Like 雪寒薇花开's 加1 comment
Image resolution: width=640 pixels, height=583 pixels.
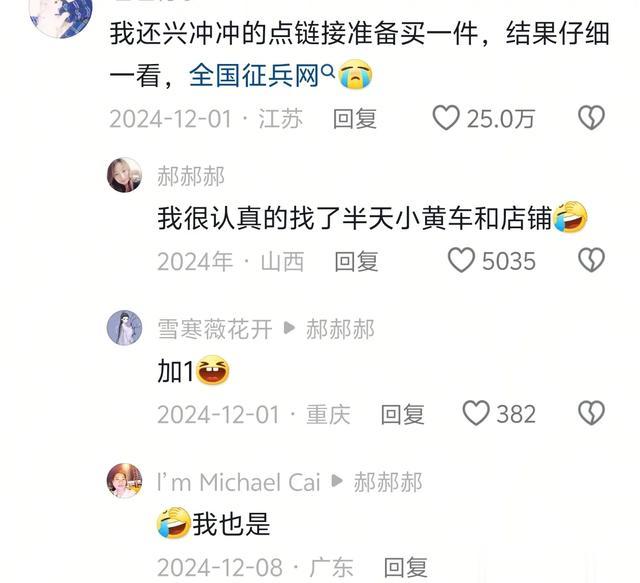tap(476, 414)
